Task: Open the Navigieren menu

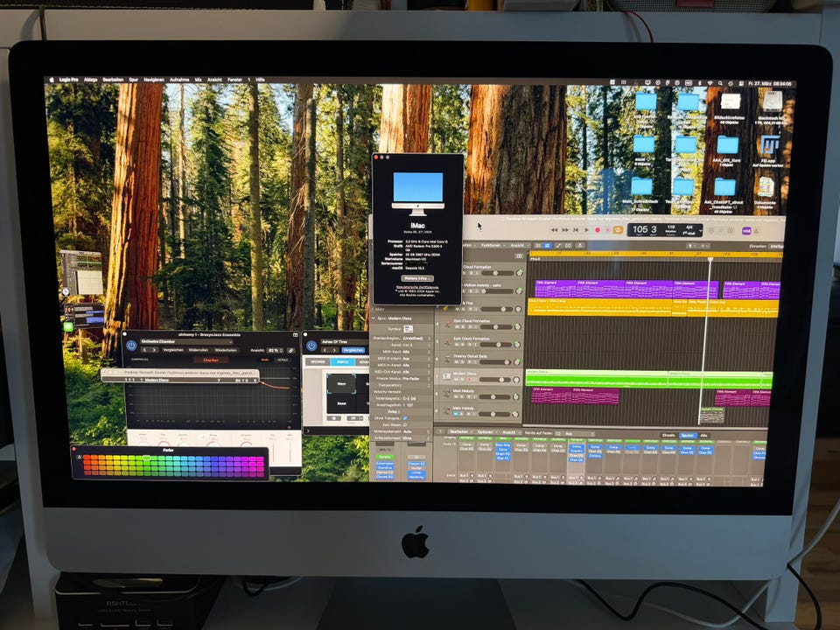Action: [154, 80]
